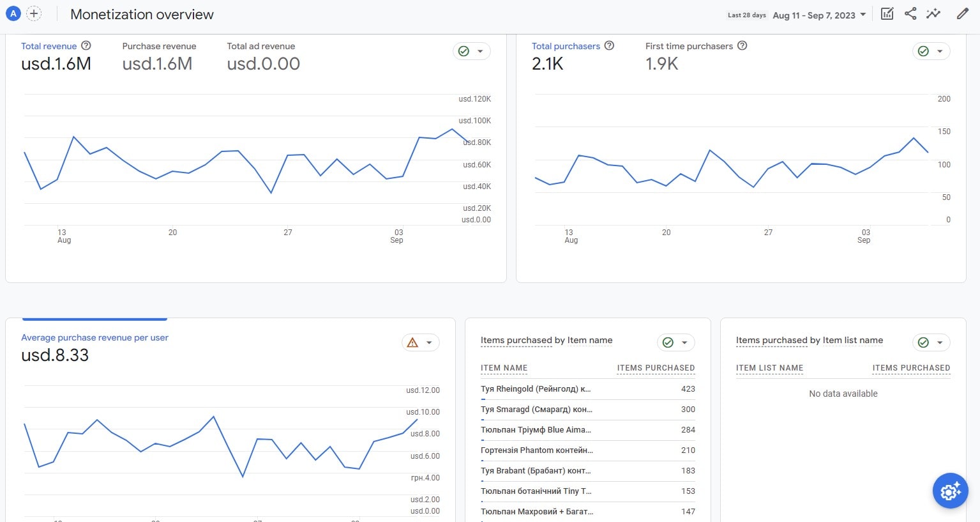Open the date range dropdown Aug 11 - Sep 7
The height and width of the screenshot is (522, 980).
[x=819, y=15]
